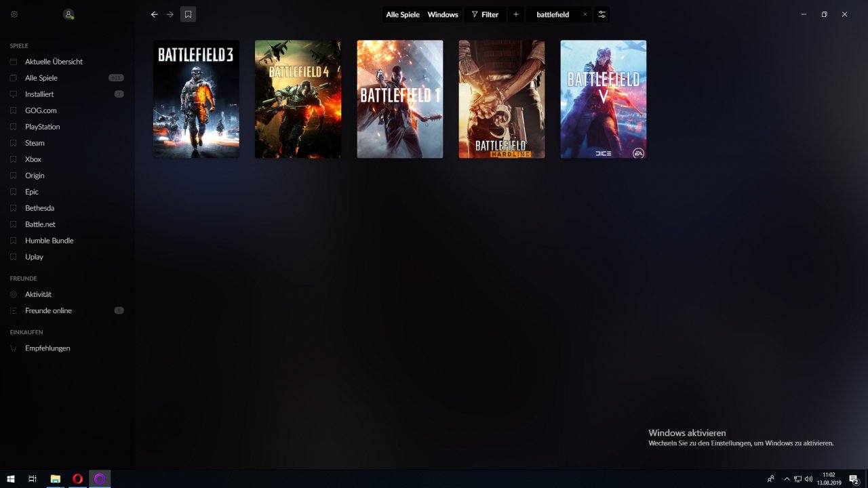This screenshot has width=868, height=488.
Task: Select the Windows platform filter chip
Action: coord(443,14)
